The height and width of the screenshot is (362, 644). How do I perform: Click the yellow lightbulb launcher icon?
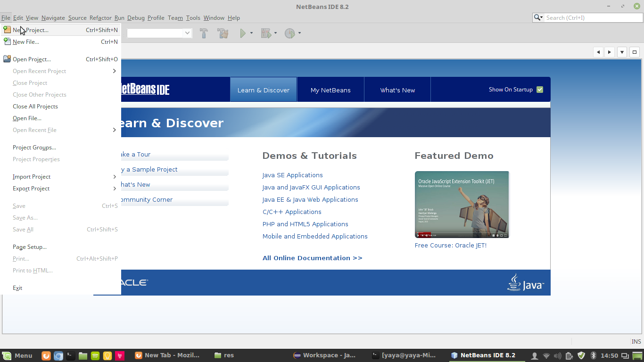[x=107, y=356]
